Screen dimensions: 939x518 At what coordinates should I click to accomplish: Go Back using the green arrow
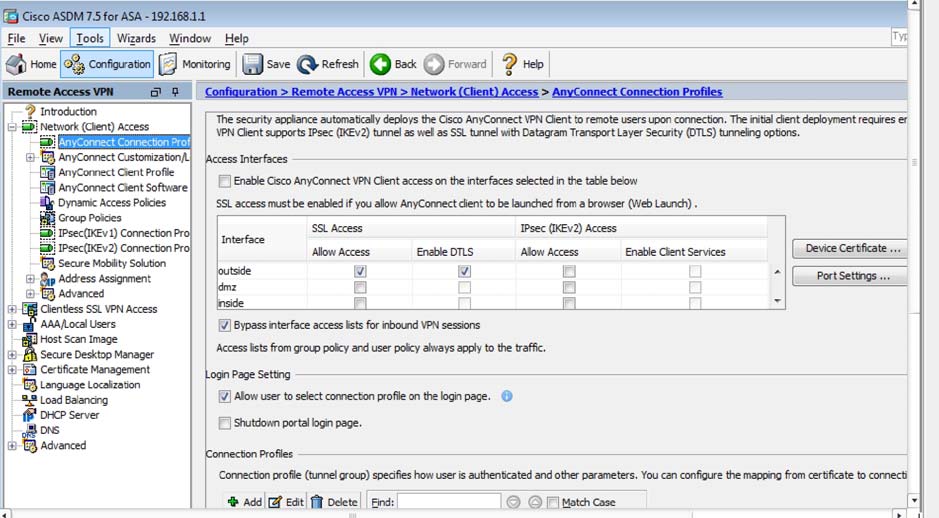[x=380, y=64]
